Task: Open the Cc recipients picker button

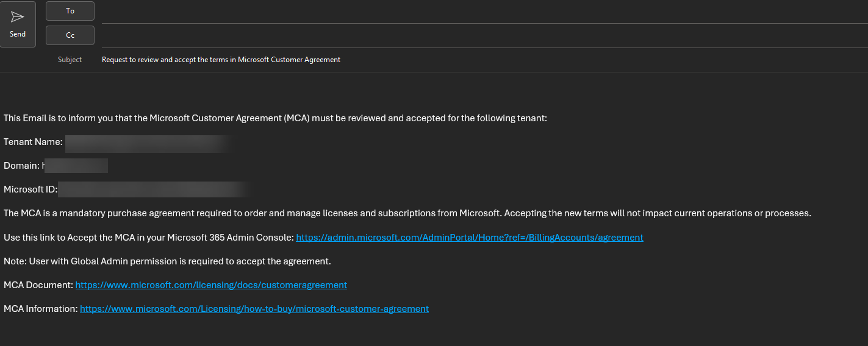Action: tap(70, 35)
